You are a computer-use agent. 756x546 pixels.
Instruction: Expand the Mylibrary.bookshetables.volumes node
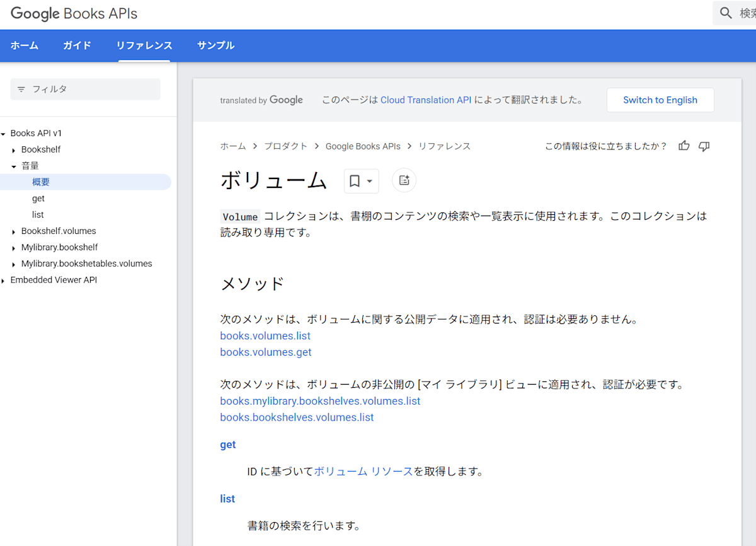pyautogui.click(x=14, y=265)
